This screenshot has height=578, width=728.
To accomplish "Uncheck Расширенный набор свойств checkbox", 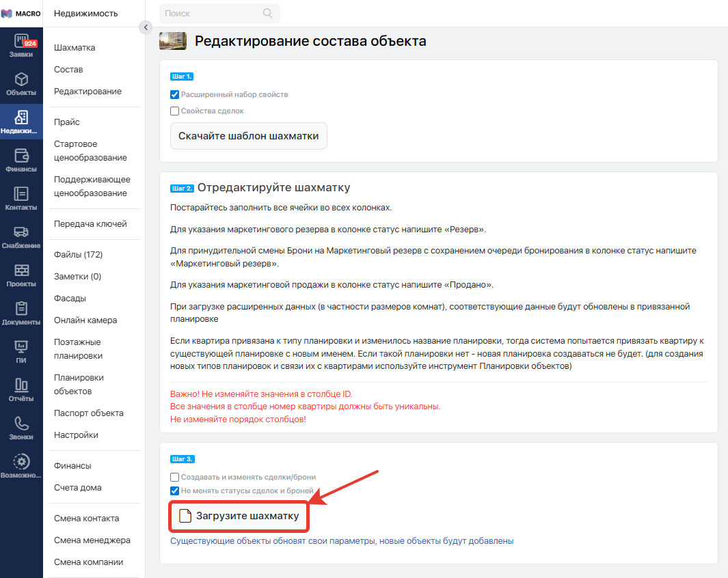I will click(174, 94).
